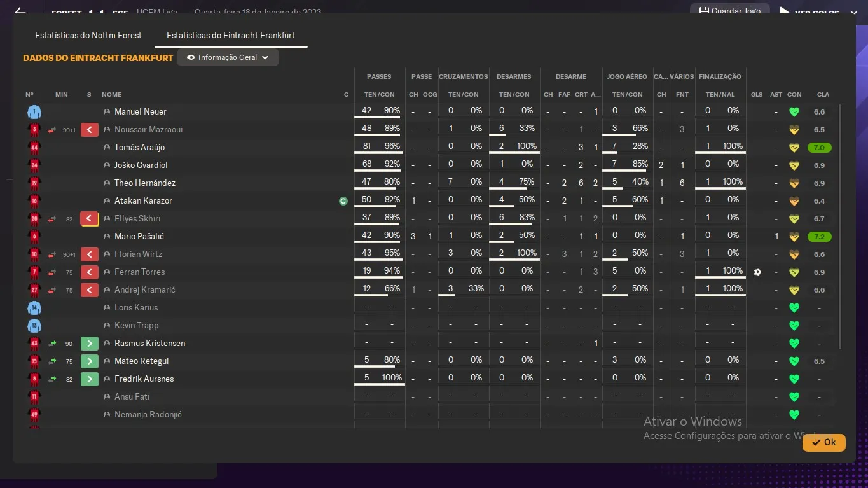Open the Informação Geral dropdown

228,57
